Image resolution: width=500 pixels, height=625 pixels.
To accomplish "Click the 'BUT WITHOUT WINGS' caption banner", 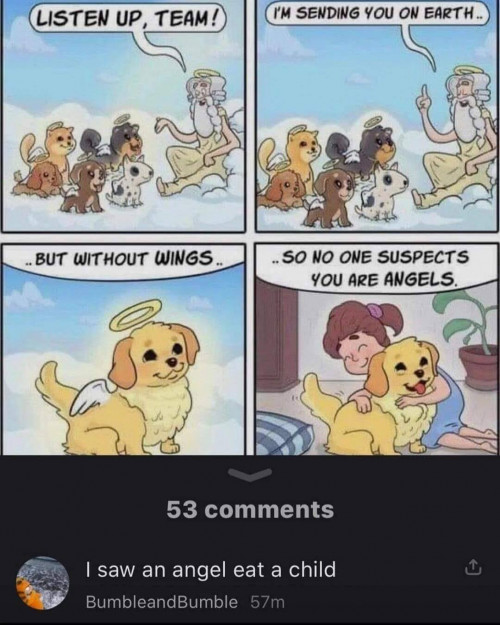I will click(124, 259).
